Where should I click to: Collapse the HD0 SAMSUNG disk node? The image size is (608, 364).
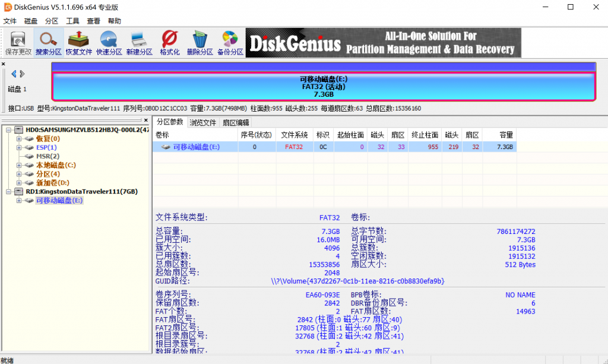coord(8,130)
